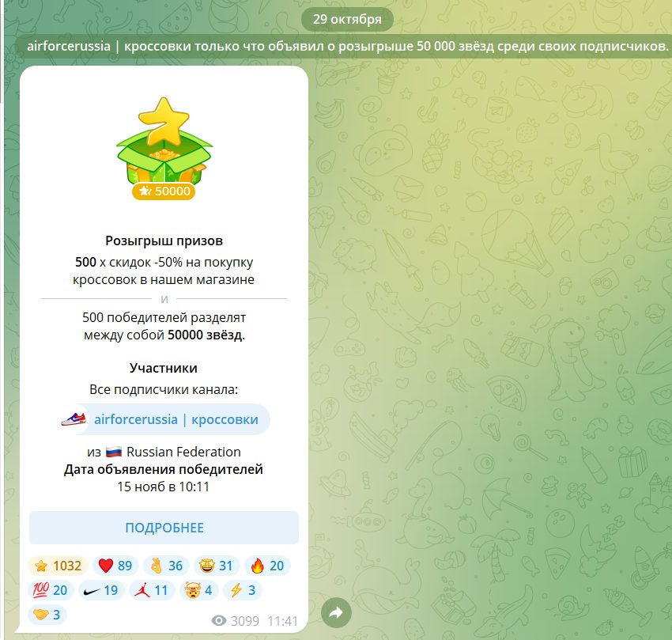Add the fire reaction showing 20
The width and height of the screenshot is (672, 640).
tap(267, 566)
